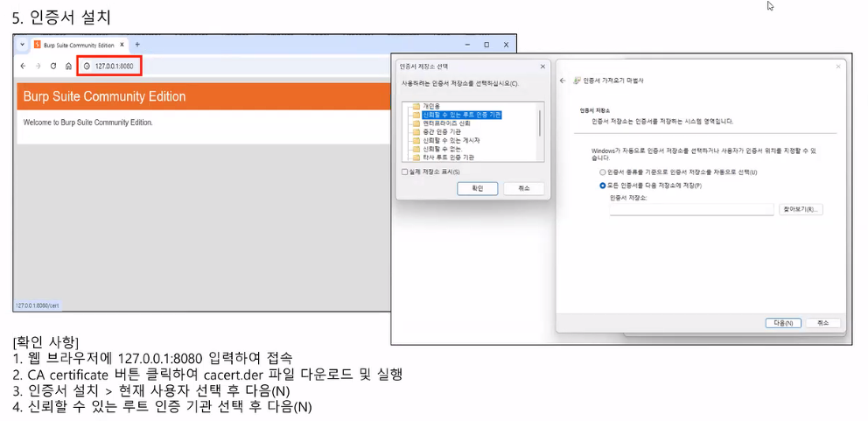868x421 pixels.
Task: Click the certificate store list scrollbar
Action: (540, 123)
